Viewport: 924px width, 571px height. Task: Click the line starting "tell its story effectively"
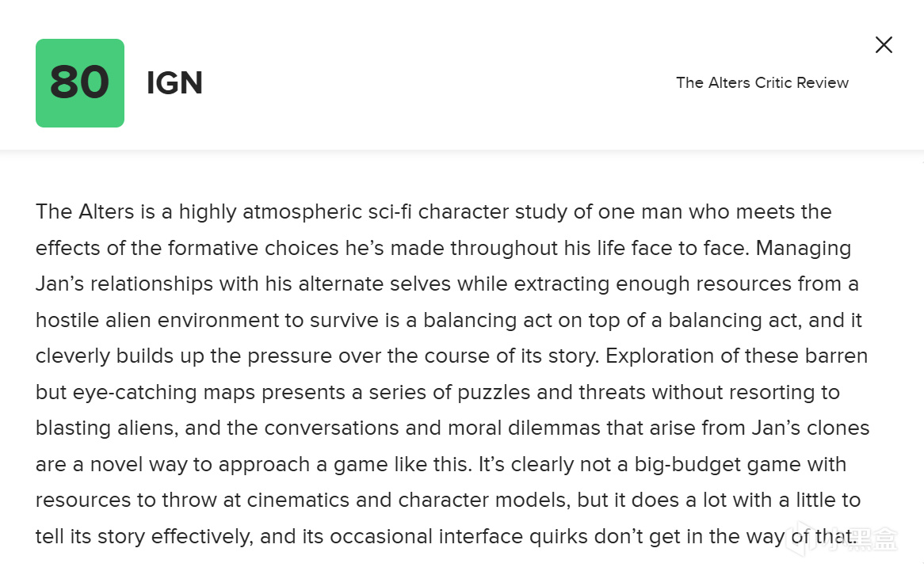tap(447, 536)
